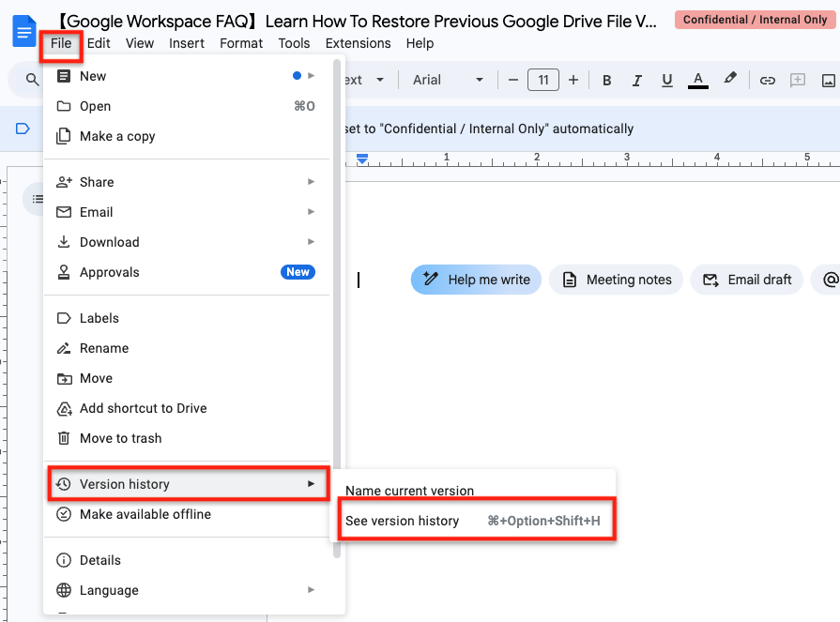
Task: Expand the New submenu
Action: click(187, 76)
